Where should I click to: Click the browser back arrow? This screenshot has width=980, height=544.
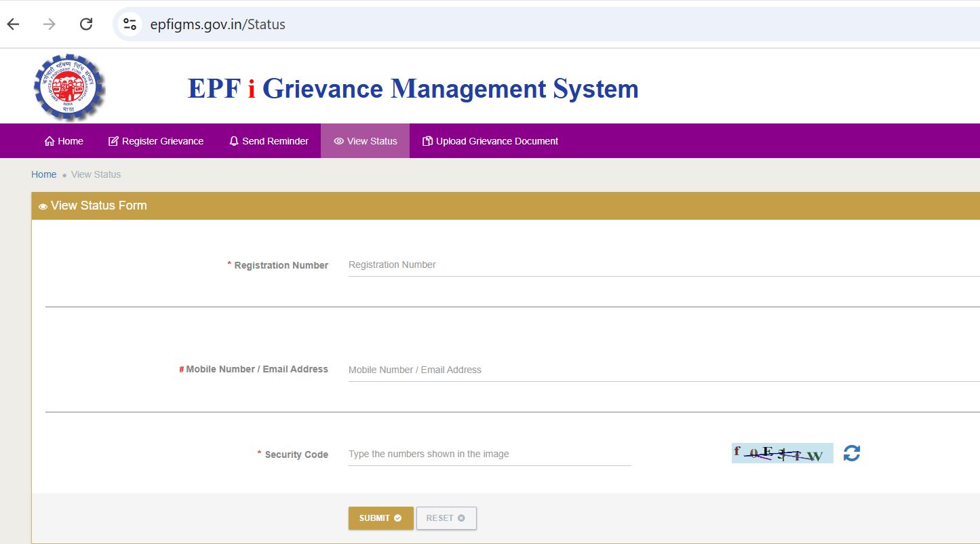point(13,24)
